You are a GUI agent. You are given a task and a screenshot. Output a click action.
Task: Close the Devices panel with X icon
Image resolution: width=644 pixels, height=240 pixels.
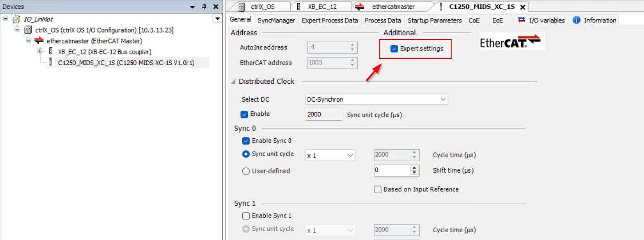coord(214,7)
